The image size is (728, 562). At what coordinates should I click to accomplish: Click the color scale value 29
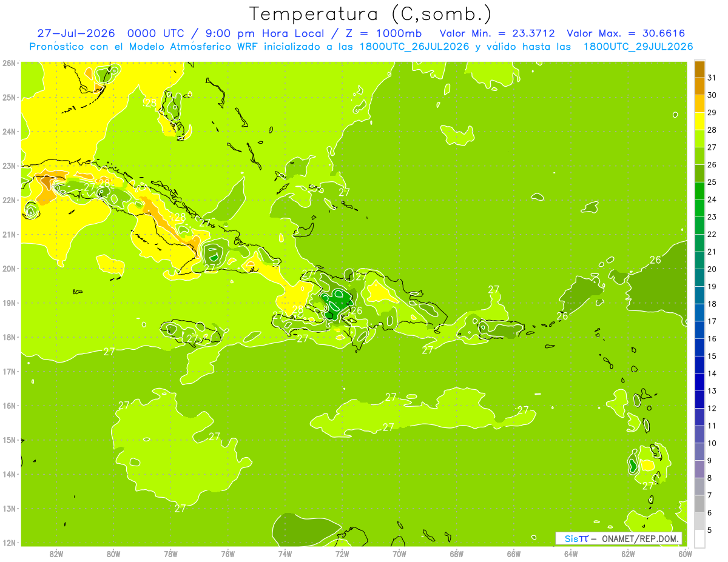(x=712, y=112)
